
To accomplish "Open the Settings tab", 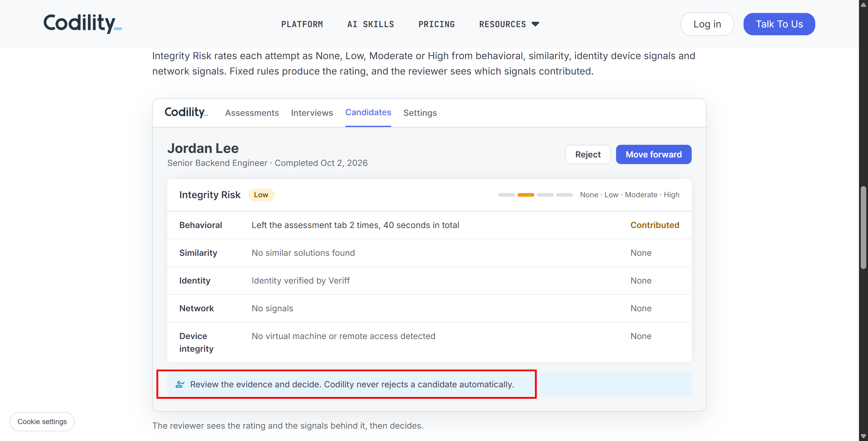I will coord(420,113).
